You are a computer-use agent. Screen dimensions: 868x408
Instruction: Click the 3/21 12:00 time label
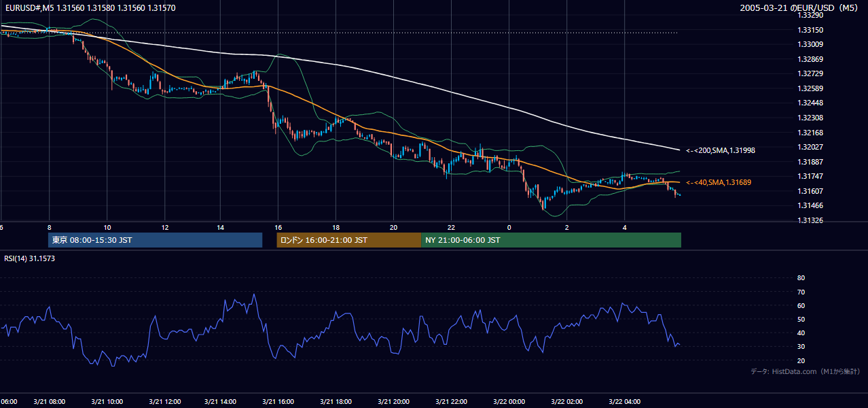[x=164, y=402]
